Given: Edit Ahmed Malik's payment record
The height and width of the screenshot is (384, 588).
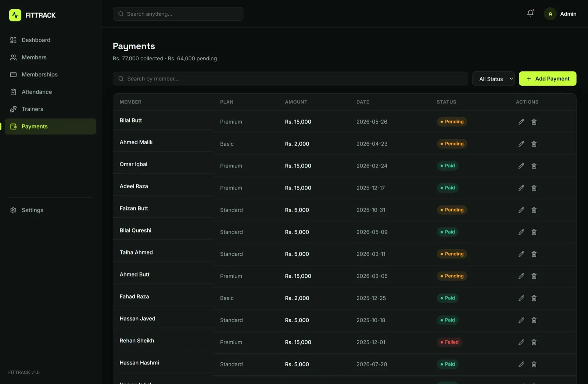Looking at the screenshot, I should (521, 144).
